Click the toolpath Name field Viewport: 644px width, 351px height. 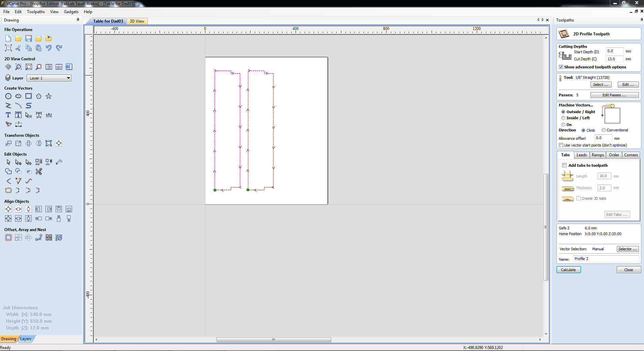[606, 259]
